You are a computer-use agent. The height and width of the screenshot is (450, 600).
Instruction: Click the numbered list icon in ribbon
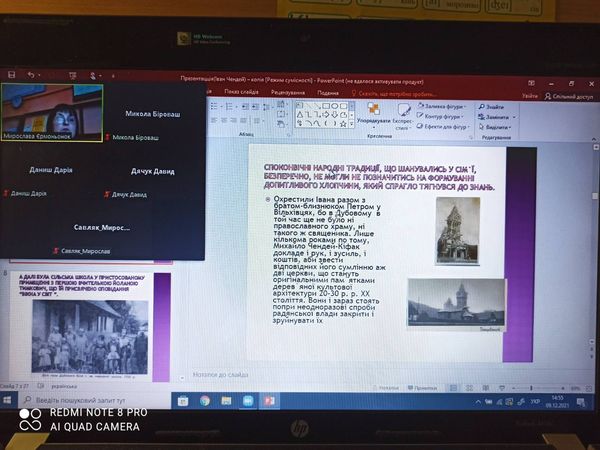[x=229, y=106]
